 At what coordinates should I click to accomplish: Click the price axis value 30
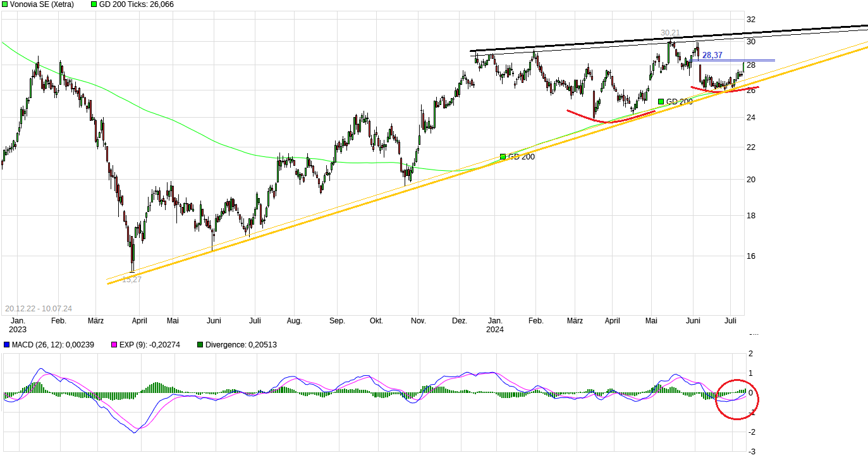[751, 42]
